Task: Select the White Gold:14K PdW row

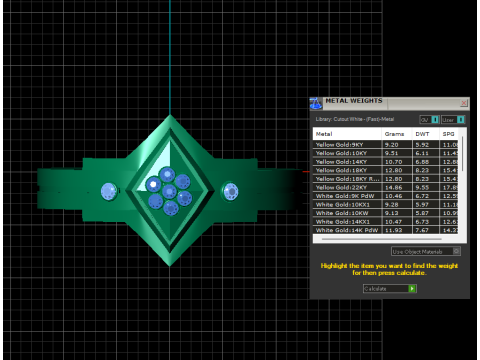Action: point(386,230)
